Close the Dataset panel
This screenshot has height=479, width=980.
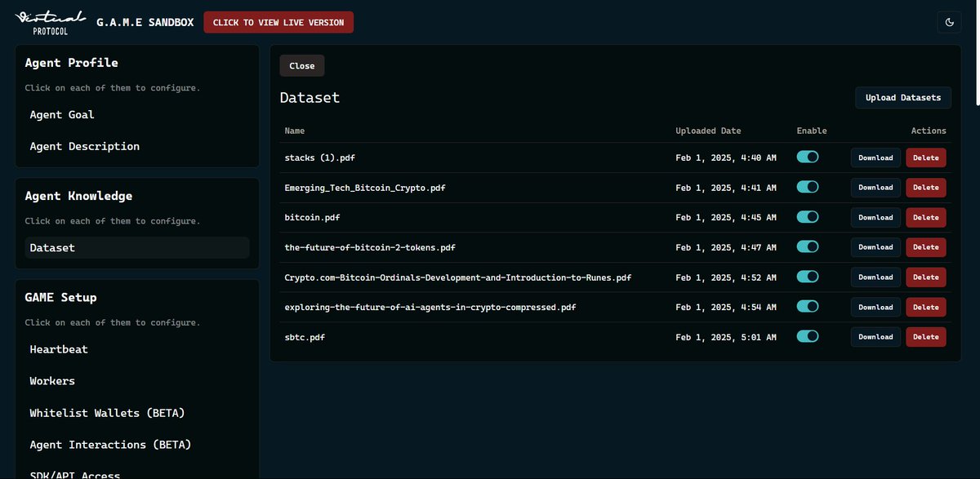pyautogui.click(x=301, y=65)
